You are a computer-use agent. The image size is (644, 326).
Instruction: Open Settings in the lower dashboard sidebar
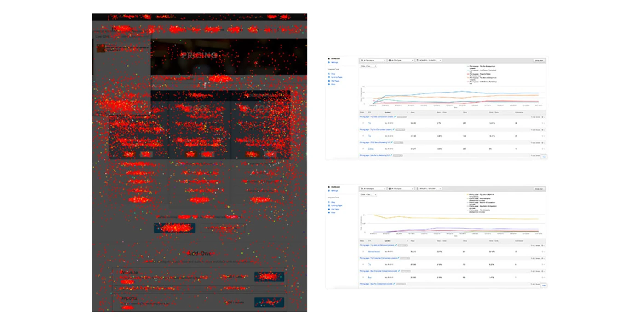[x=334, y=191]
